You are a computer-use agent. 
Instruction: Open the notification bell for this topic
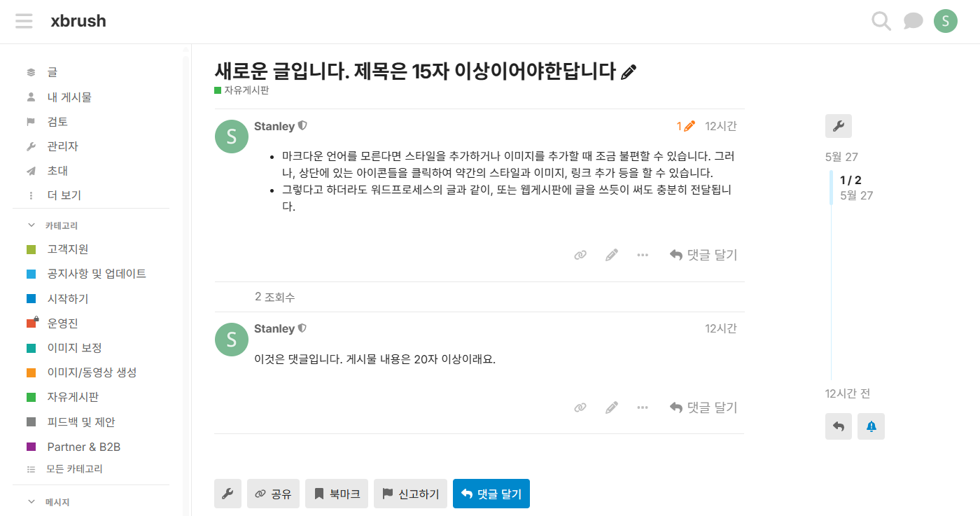click(871, 426)
